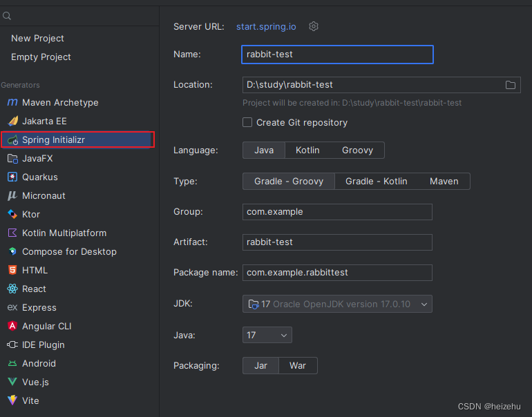
Task: Click the Name input field
Action: 337,55
